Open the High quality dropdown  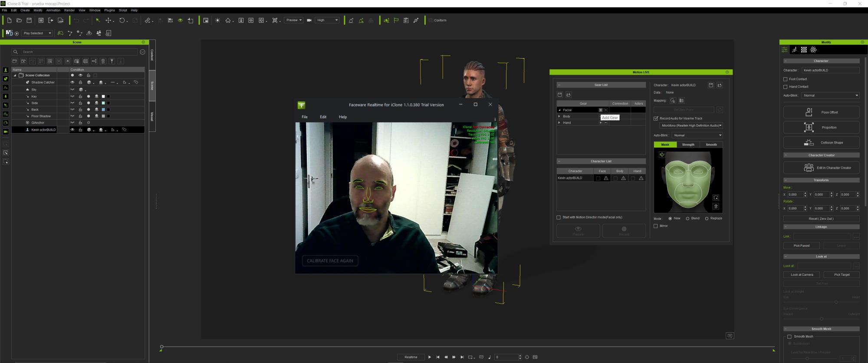click(x=327, y=20)
